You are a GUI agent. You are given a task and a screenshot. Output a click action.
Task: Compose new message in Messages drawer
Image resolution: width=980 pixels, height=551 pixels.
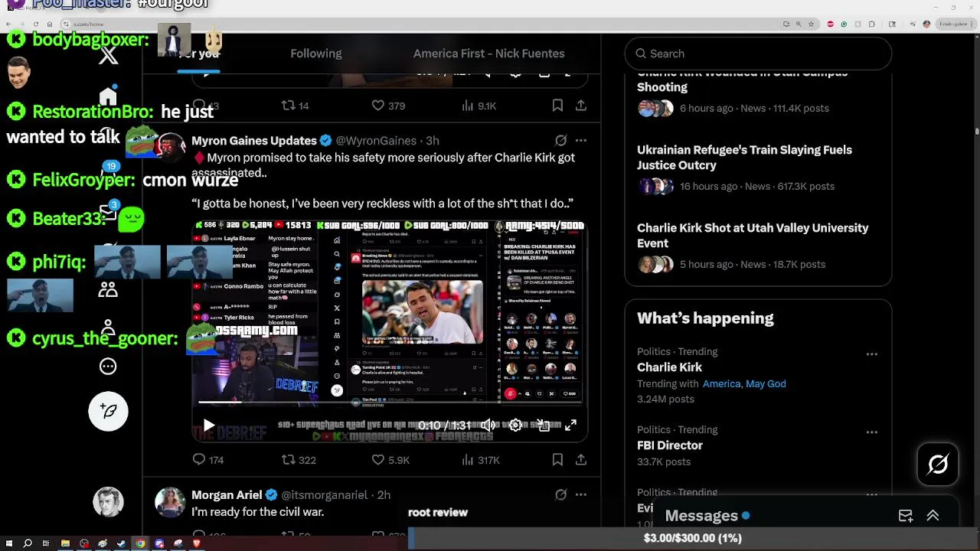906,516
